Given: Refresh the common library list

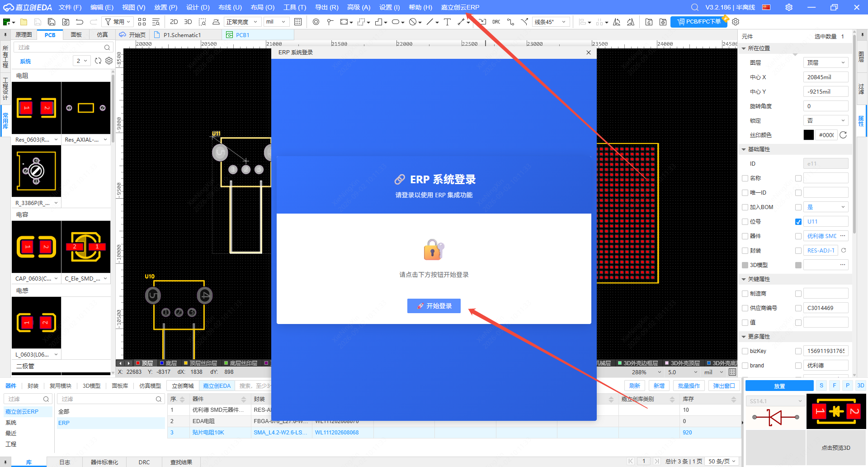Looking at the screenshot, I should pyautogui.click(x=98, y=61).
